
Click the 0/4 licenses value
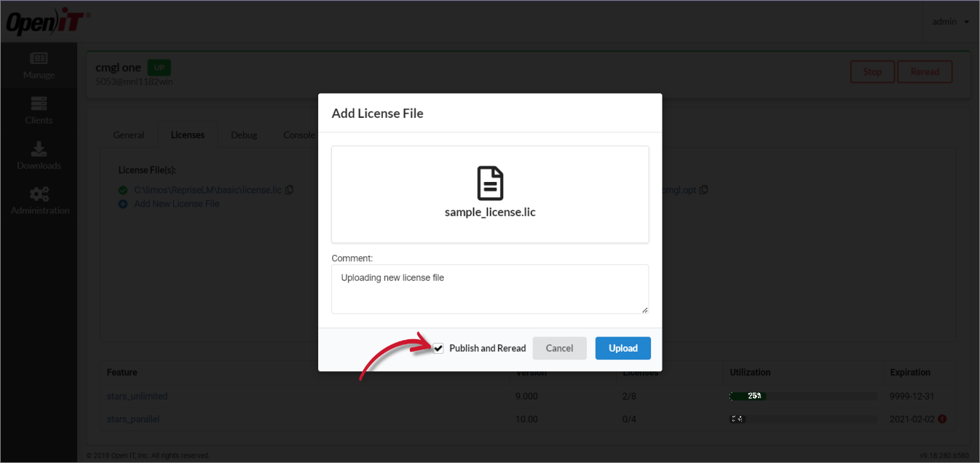tap(631, 419)
